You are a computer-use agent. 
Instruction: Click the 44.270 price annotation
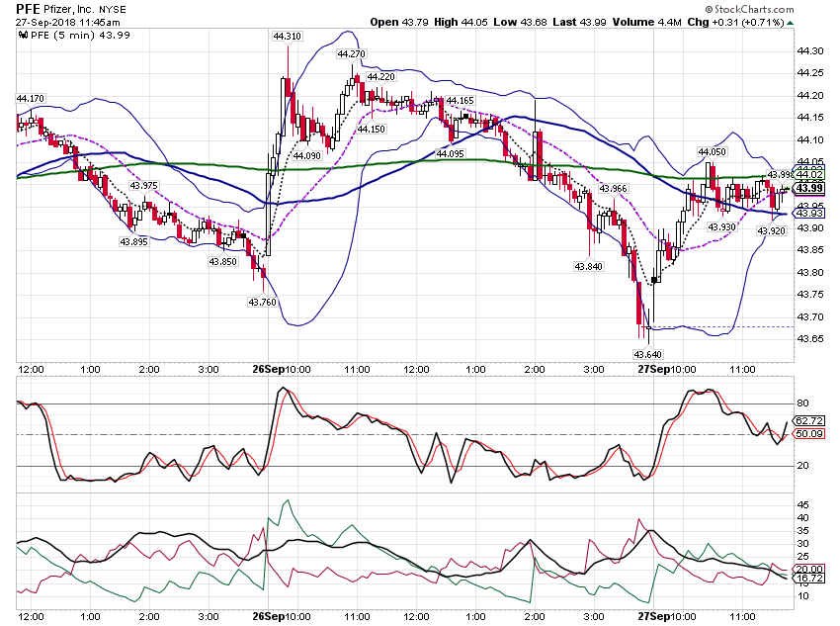pos(352,54)
